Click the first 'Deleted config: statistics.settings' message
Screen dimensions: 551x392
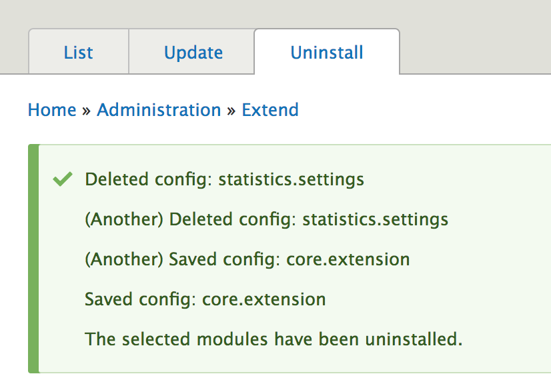tap(224, 179)
